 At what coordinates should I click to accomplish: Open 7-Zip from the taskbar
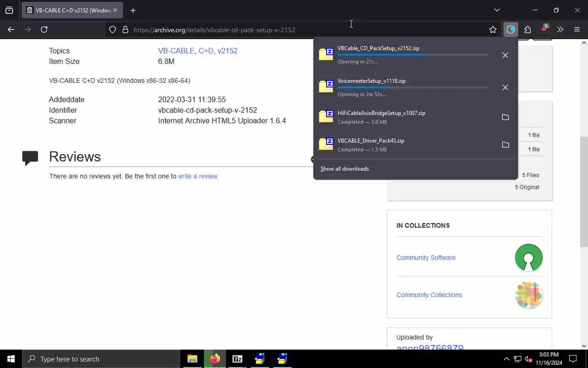pos(237,359)
